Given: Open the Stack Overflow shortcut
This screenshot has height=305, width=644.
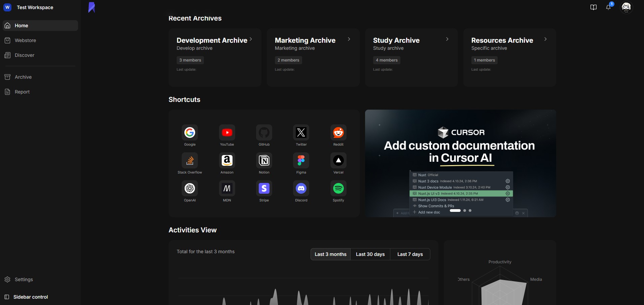Looking at the screenshot, I should click(x=190, y=160).
